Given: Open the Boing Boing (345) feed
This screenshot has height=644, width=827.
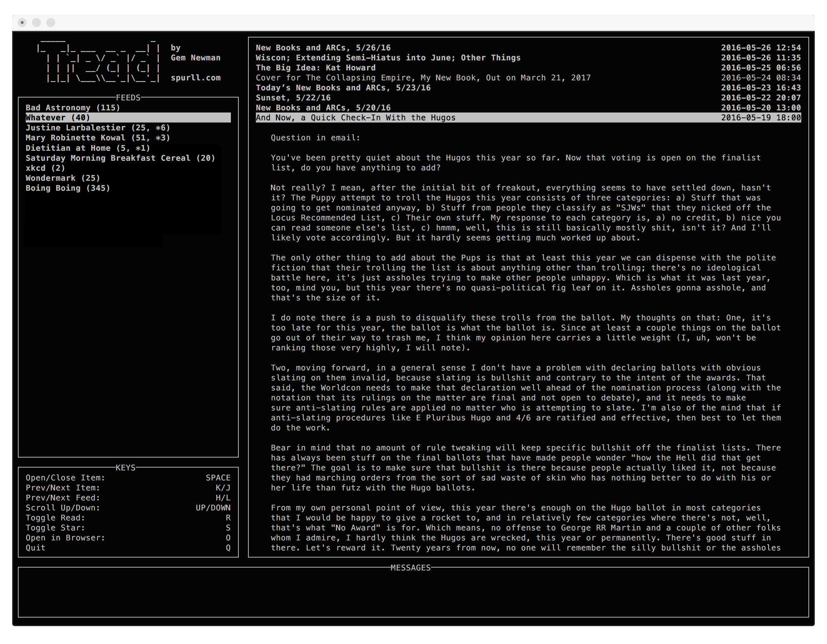Looking at the screenshot, I should [x=128, y=188].
